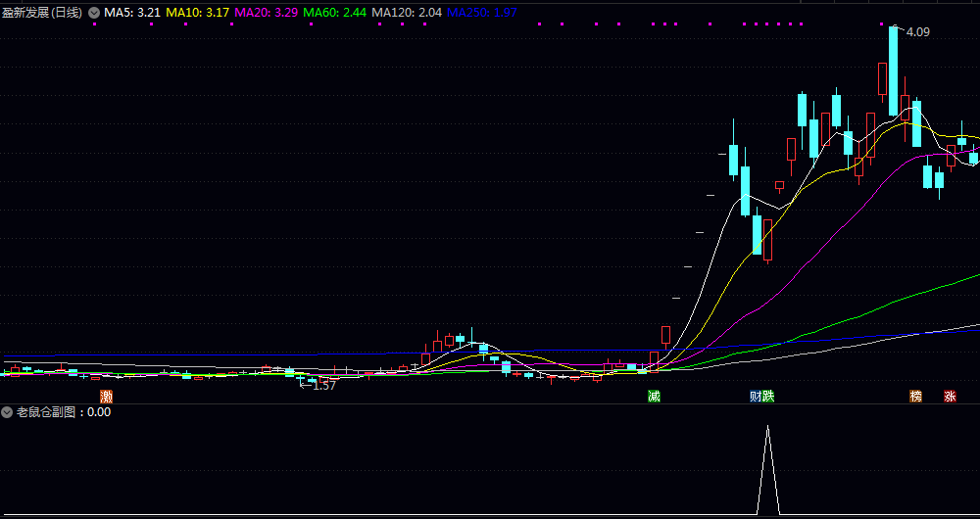
Task: Click the red 涨 marker icon
Action: (950, 397)
